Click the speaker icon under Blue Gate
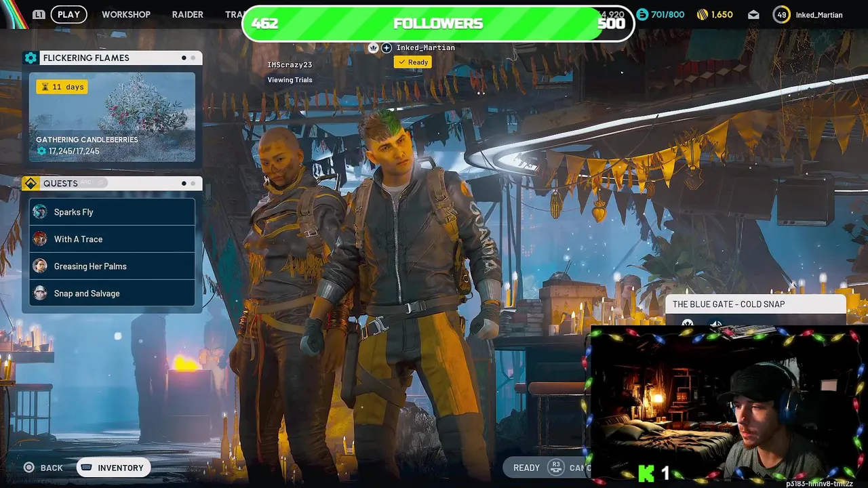 click(x=715, y=324)
